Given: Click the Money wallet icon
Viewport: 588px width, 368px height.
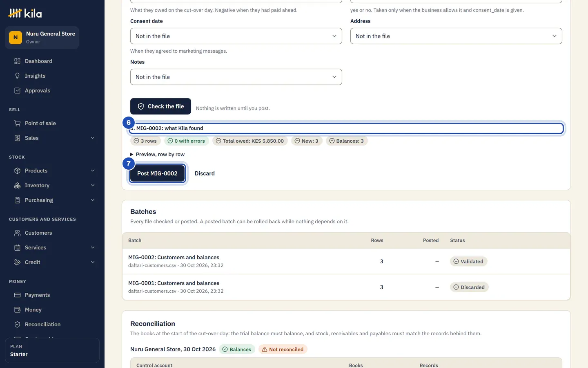Looking at the screenshot, I should (x=17, y=310).
